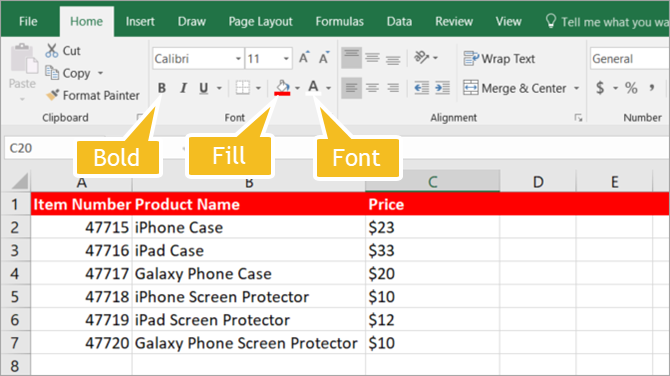Expand the Merge & Center dropdown arrow
The width and height of the screenshot is (670, 376).
tap(576, 88)
